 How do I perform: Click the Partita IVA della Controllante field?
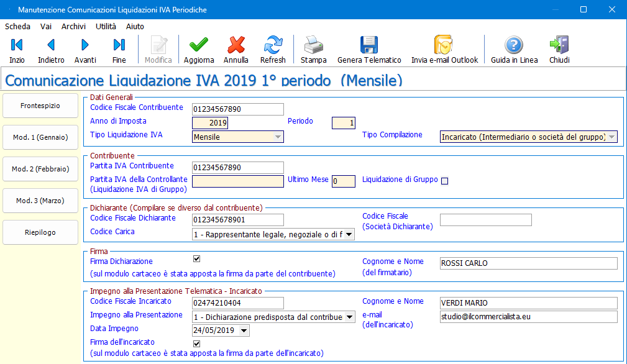(238, 181)
